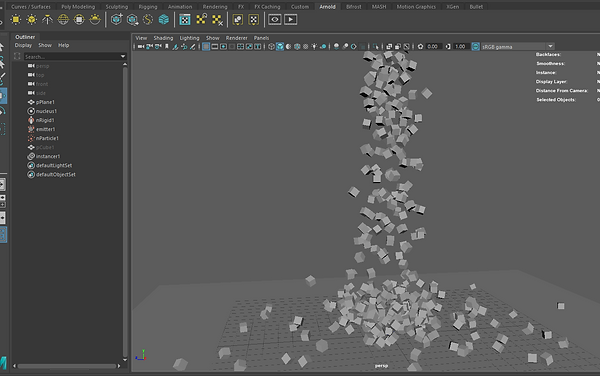Open the viewport View menu
Viewport: 600px width, 376px height.
(141, 38)
